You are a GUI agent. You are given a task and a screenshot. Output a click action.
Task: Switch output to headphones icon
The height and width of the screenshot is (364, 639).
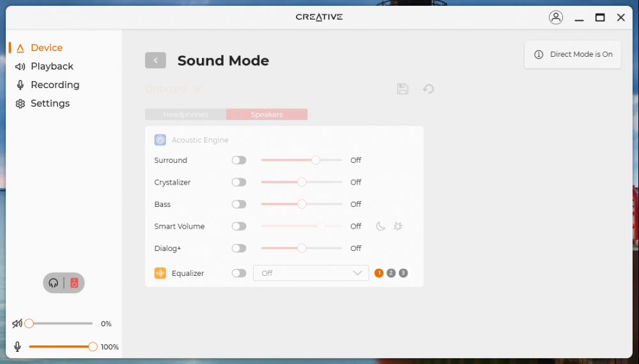(x=54, y=283)
